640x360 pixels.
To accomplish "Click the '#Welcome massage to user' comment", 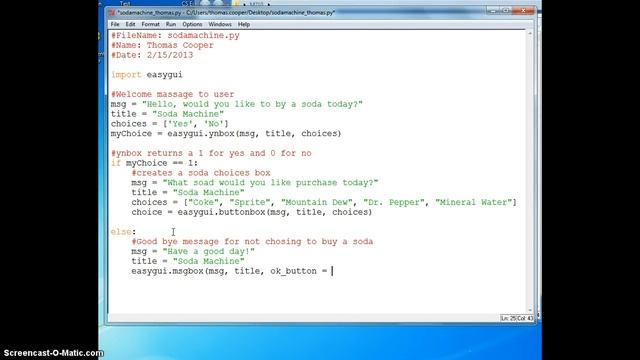I will (x=172, y=94).
